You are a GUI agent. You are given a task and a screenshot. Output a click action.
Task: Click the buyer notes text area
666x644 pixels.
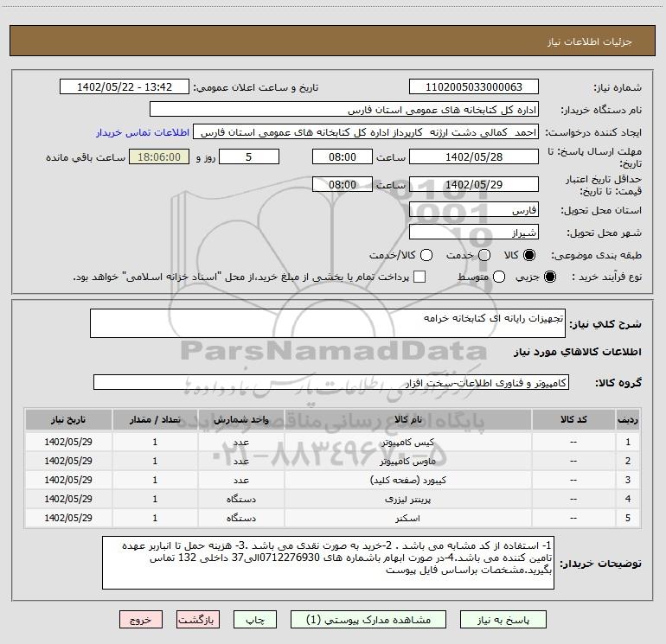(x=328, y=563)
